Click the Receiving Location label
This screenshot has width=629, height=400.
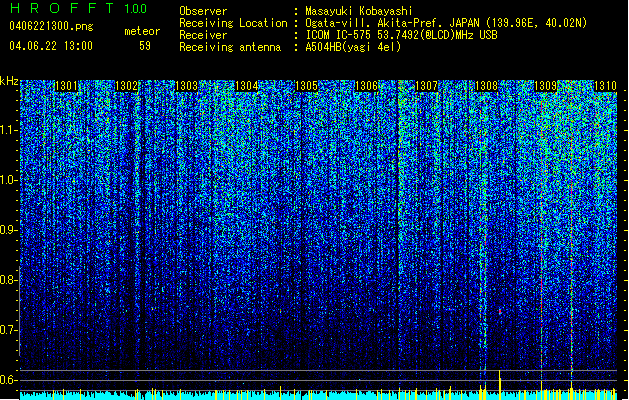tap(233, 23)
